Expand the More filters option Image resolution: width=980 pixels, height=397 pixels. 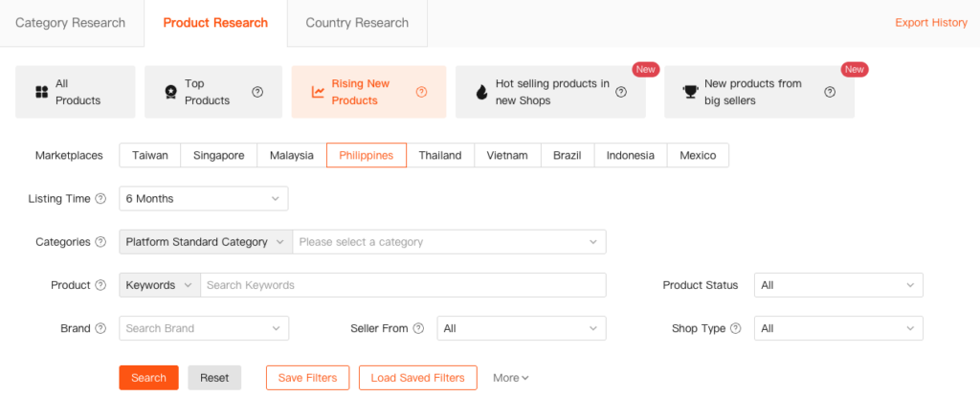511,378
